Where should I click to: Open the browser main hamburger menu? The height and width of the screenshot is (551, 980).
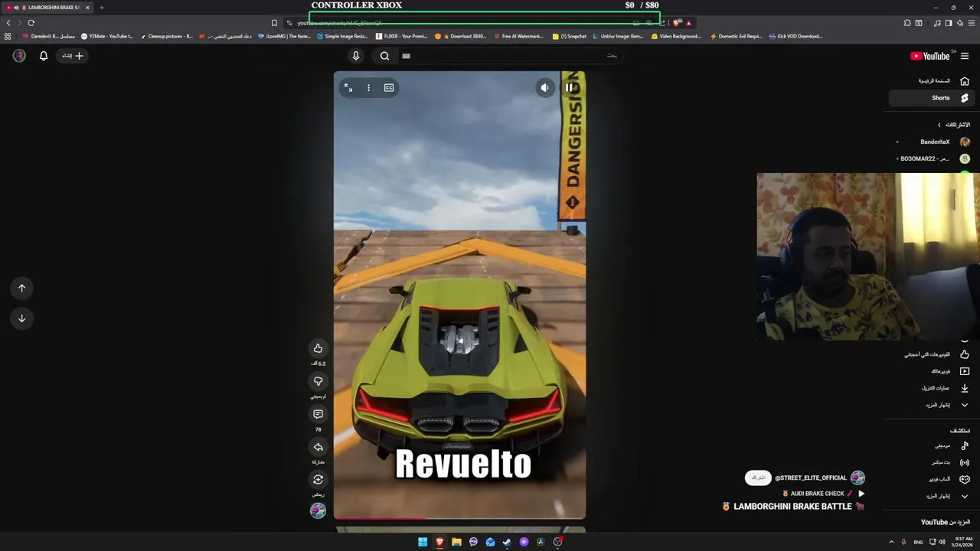(x=972, y=23)
